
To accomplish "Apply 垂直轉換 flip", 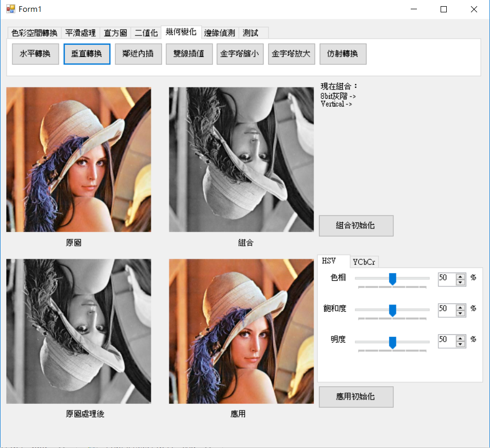I will (87, 54).
